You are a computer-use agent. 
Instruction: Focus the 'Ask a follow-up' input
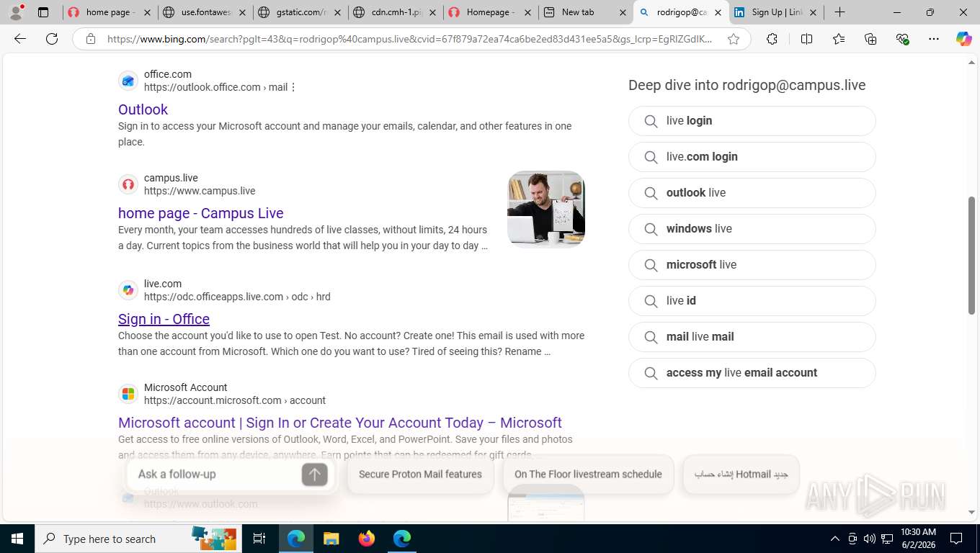pos(216,474)
